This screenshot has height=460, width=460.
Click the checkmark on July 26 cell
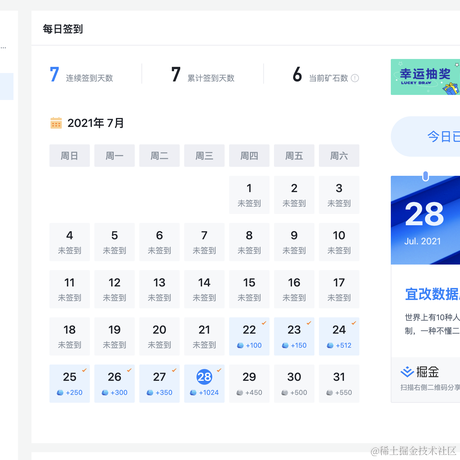tap(129, 370)
